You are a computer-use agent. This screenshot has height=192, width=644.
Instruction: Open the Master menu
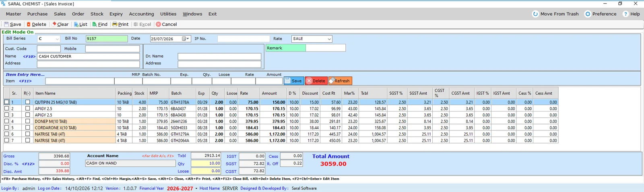point(13,14)
